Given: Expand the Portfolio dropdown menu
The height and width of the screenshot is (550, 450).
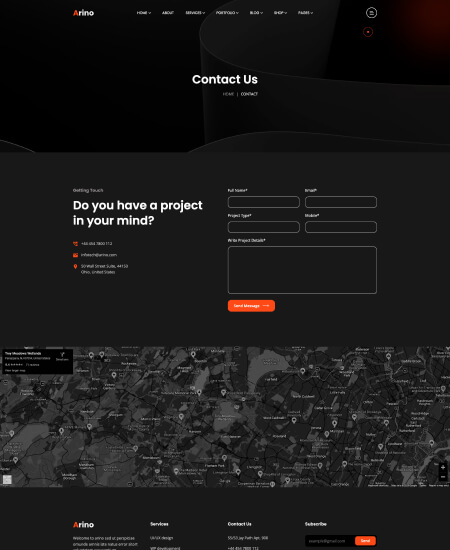Looking at the screenshot, I should point(227,13).
